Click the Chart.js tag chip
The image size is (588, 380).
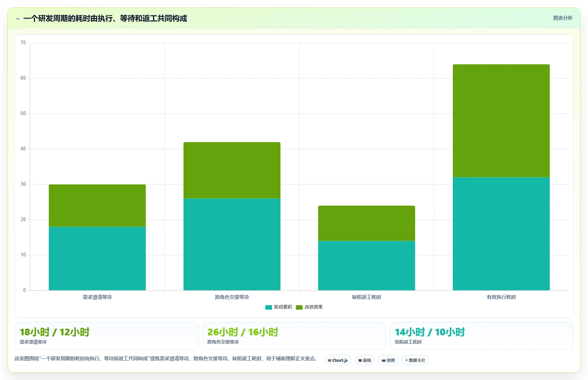[338, 360]
